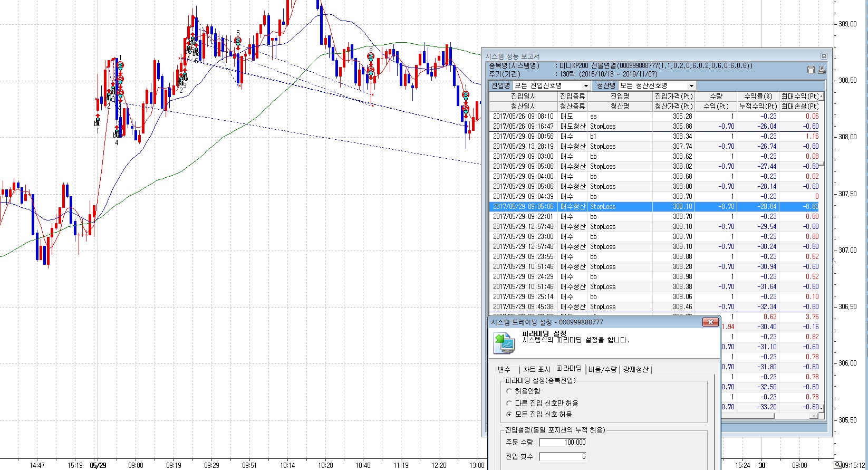Click the pyramiding settings document icon

pos(504,342)
